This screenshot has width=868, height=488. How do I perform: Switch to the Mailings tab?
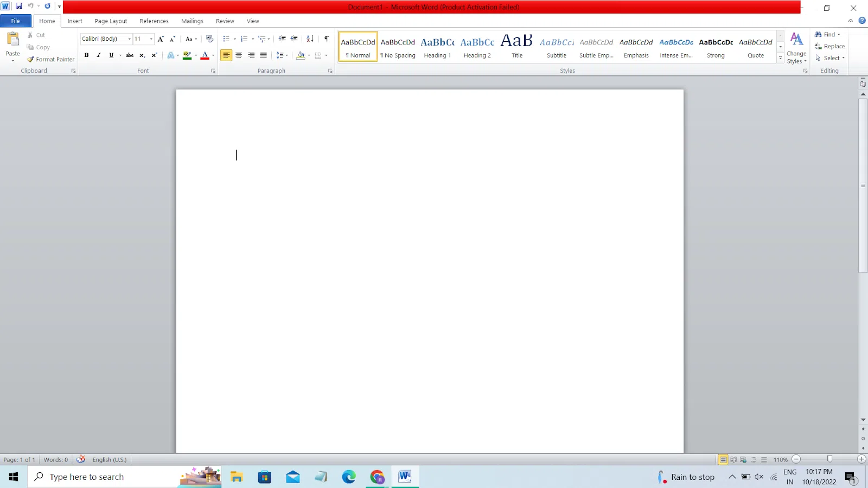(x=192, y=21)
